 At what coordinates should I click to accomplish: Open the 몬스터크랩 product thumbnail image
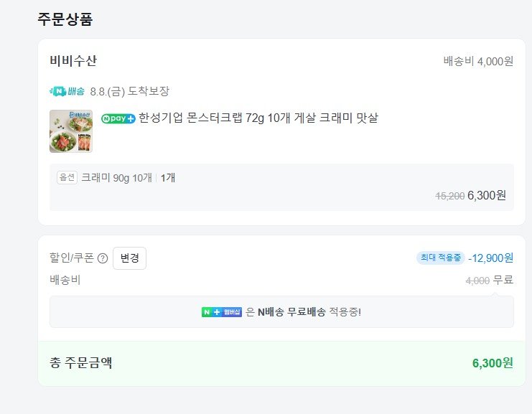pyautogui.click(x=71, y=131)
